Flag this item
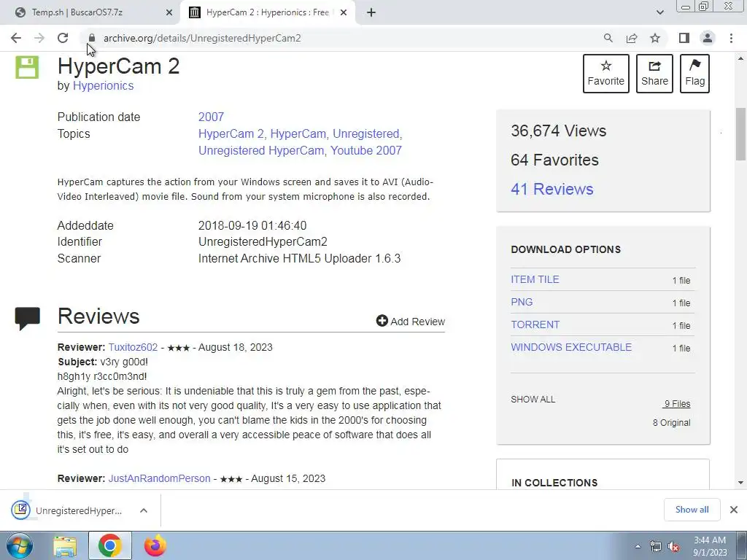 click(694, 74)
